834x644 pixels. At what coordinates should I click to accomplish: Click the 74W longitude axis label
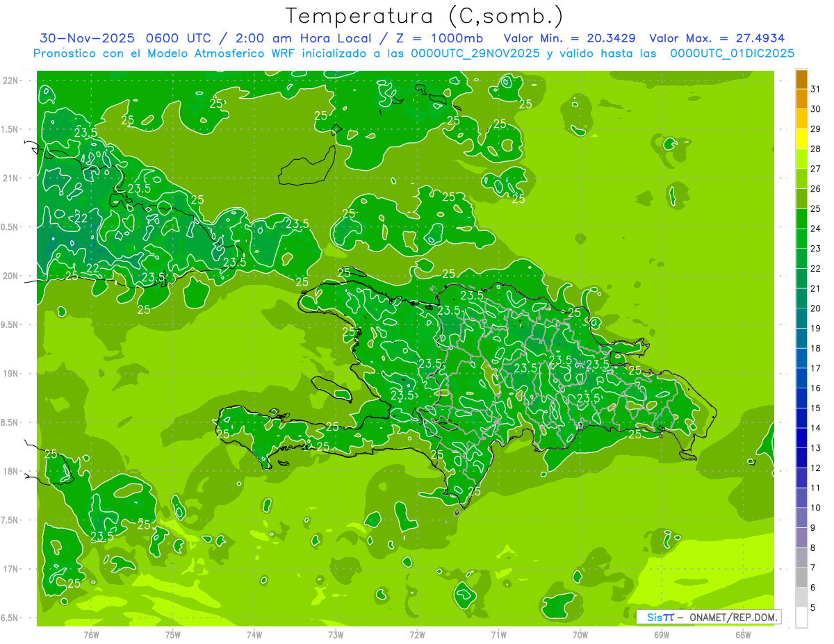click(254, 635)
